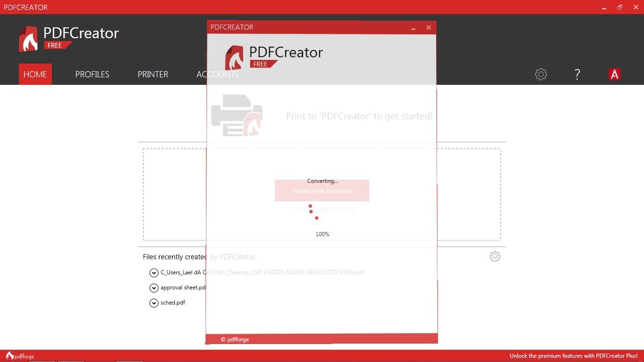The width and height of the screenshot is (644, 362).
Task: Open the sched.pdf recent file
Action: coord(173,303)
